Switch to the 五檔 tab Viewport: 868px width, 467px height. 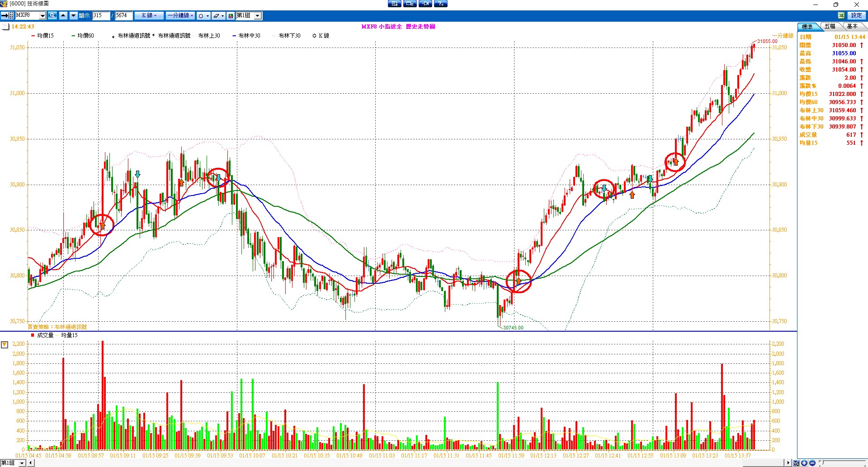point(830,27)
